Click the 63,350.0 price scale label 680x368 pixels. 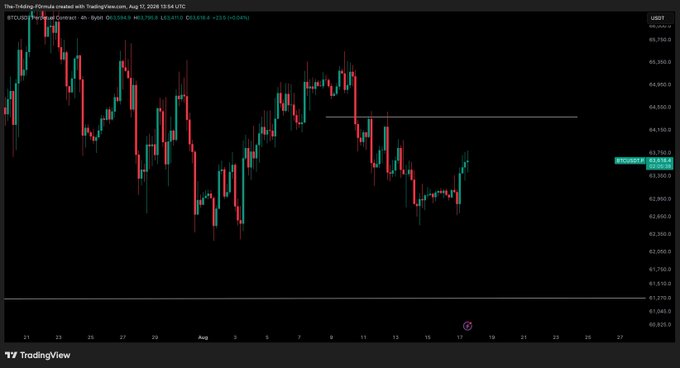click(x=660, y=176)
